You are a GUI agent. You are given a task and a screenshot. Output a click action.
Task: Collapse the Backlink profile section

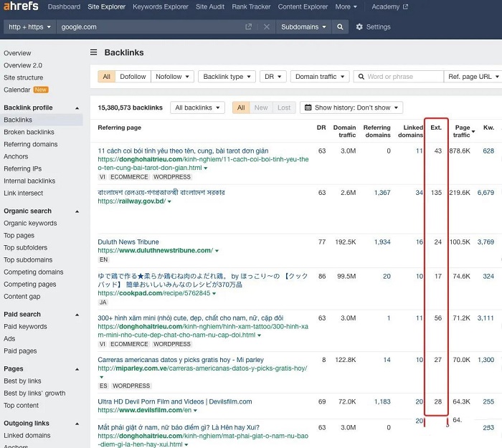tap(77, 108)
